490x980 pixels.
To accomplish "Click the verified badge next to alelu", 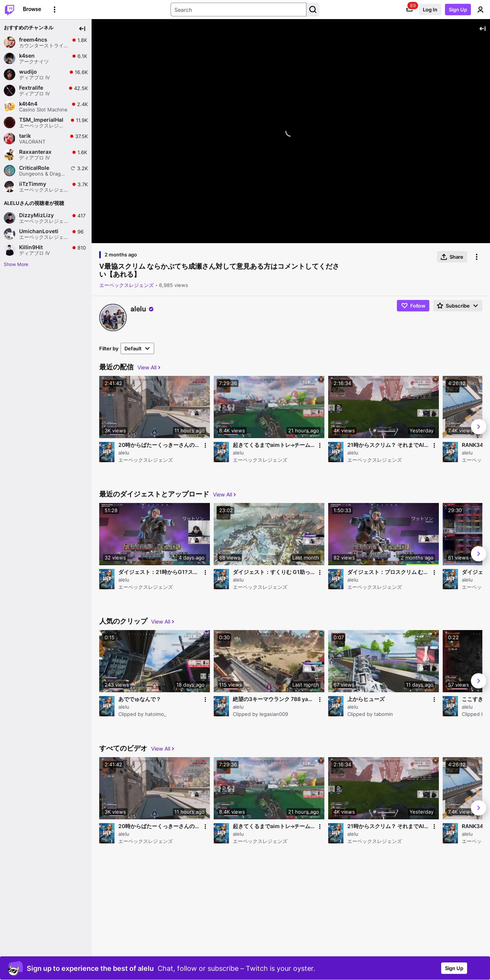I will tap(151, 309).
